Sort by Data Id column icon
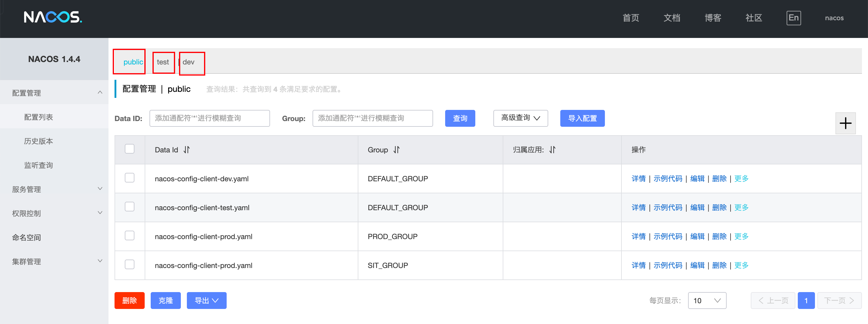Viewport: 868px width, 324px height. [187, 150]
